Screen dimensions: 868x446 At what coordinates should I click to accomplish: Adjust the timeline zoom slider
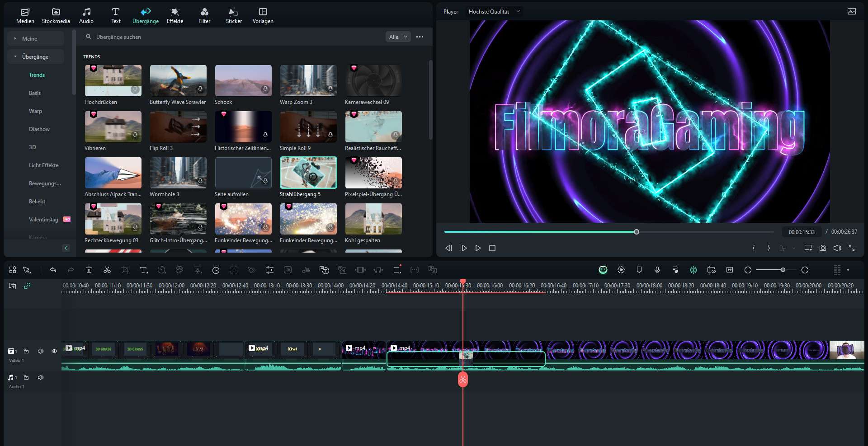click(783, 270)
